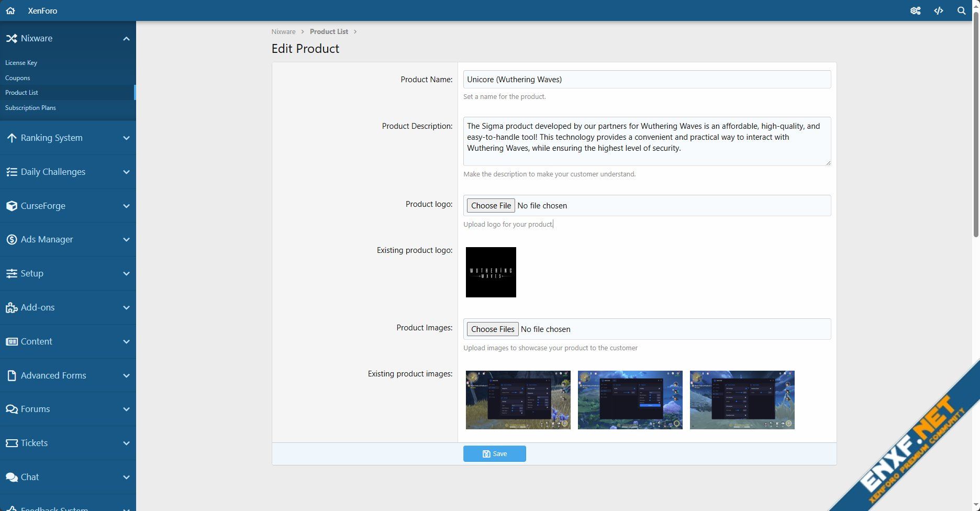Expand the Tickets chevron

tap(126, 443)
